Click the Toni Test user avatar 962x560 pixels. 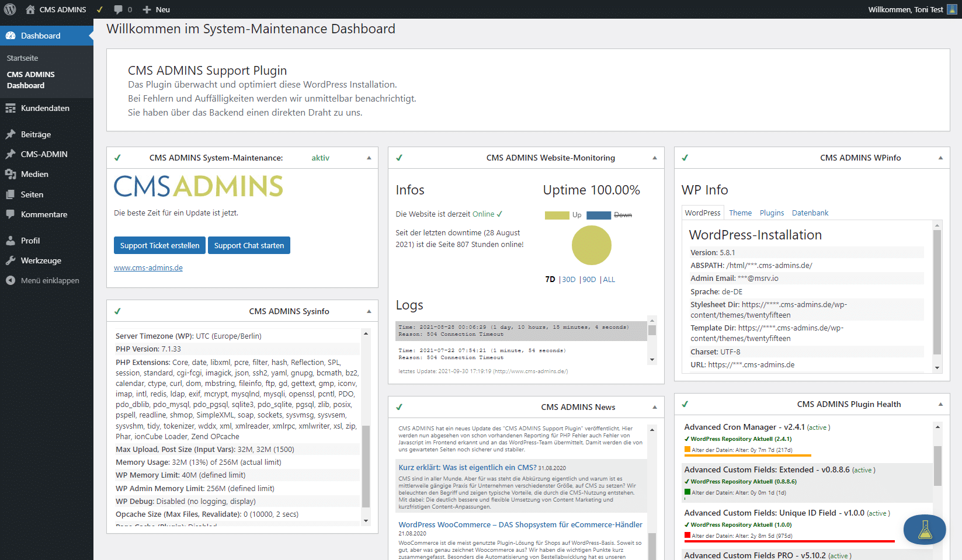[x=952, y=9]
